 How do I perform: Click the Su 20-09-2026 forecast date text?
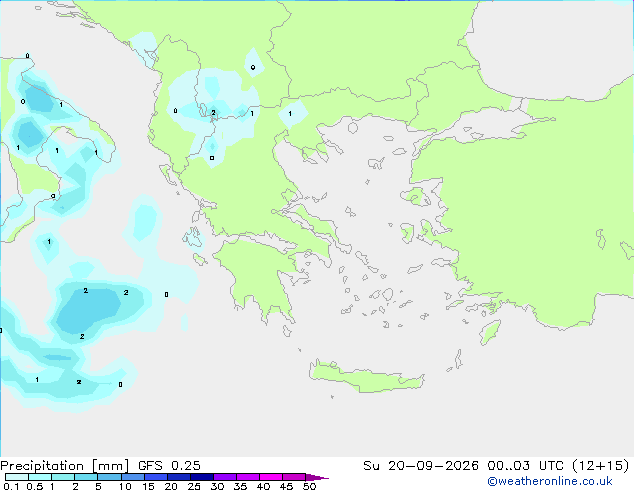421,466
